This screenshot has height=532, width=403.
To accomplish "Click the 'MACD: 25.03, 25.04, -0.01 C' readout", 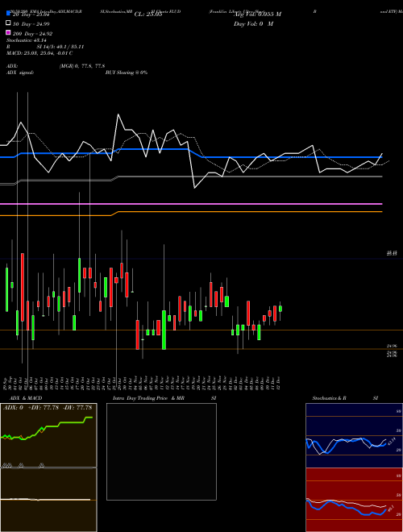I will (x=39, y=53).
